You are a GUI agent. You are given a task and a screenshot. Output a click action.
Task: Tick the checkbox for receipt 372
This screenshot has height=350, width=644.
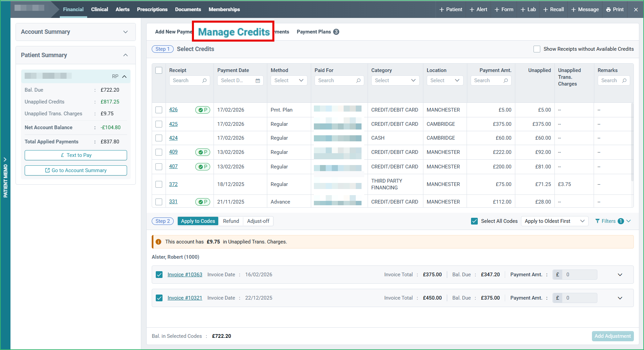click(159, 184)
